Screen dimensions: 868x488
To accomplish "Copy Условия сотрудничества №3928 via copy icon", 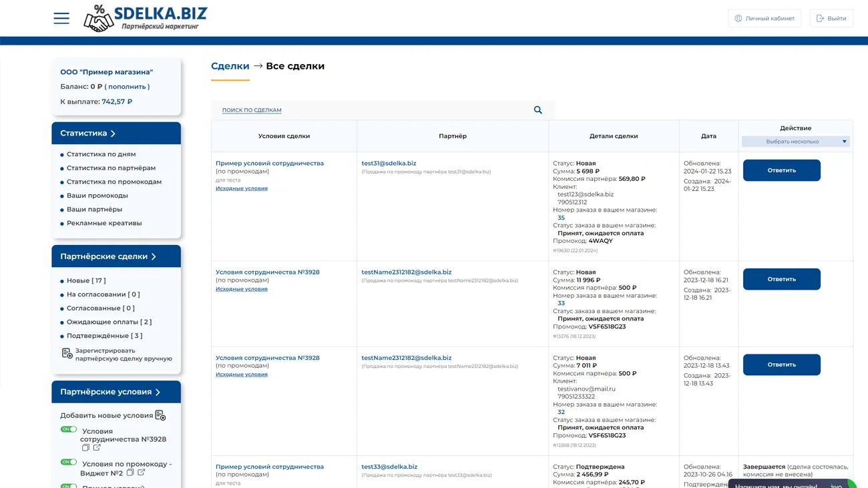I will coord(85,448).
